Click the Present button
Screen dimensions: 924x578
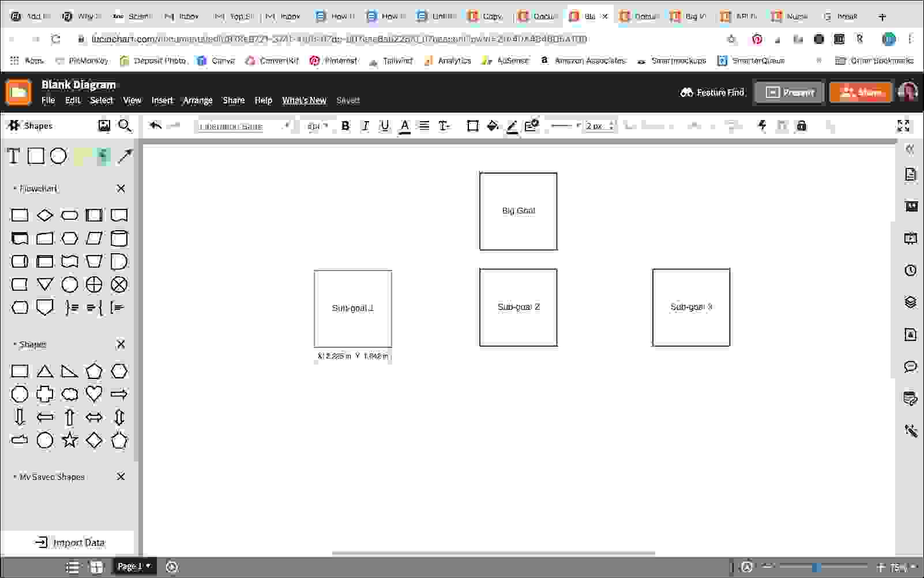789,92
